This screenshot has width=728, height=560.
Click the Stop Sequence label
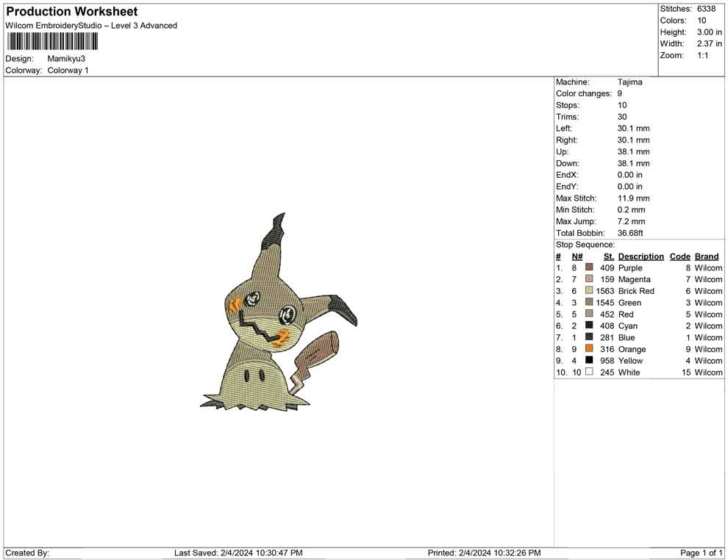[585, 245]
